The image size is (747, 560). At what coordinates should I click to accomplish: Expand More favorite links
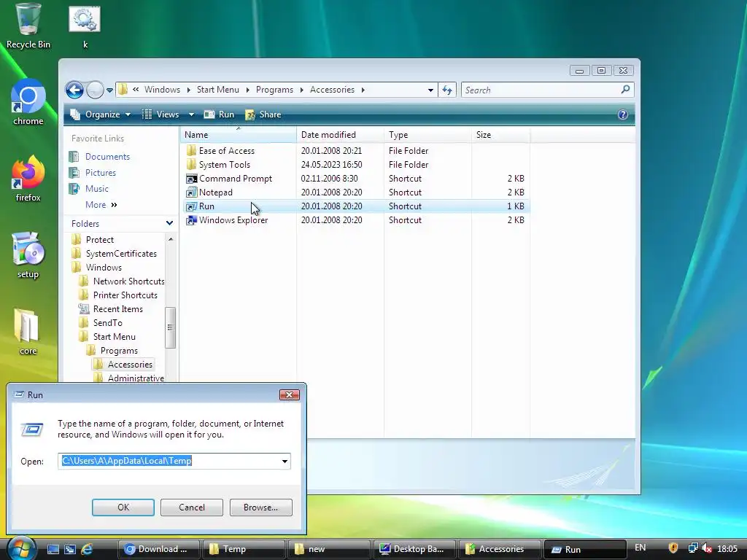101,205
